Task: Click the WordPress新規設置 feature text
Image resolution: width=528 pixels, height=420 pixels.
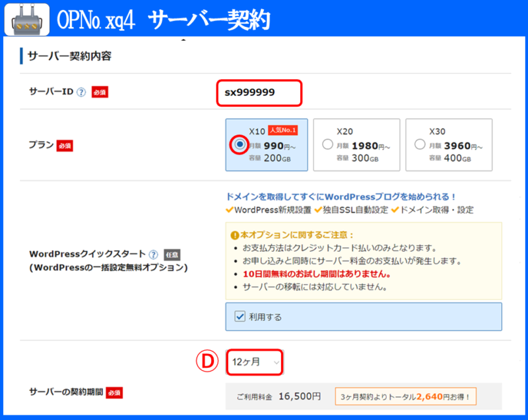Action: [x=273, y=210]
